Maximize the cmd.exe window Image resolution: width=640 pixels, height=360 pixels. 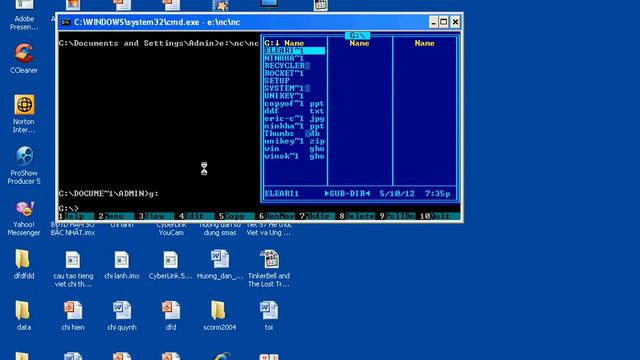click(x=444, y=22)
